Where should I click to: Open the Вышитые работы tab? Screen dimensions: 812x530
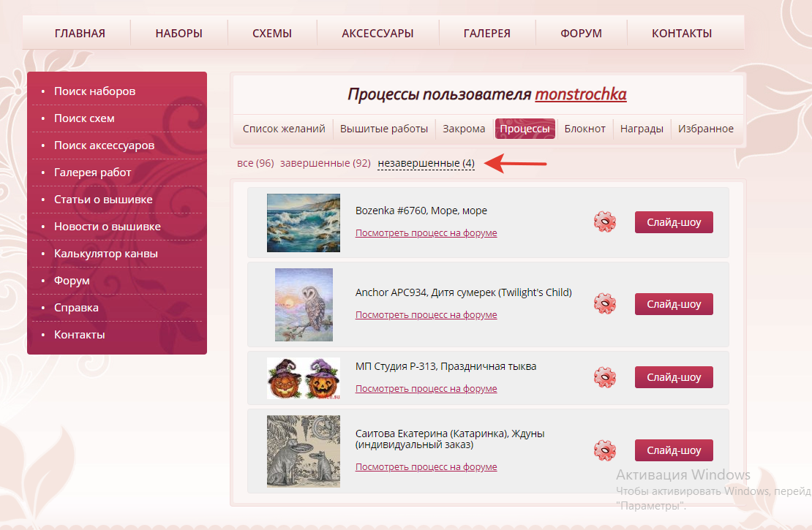[x=384, y=129]
